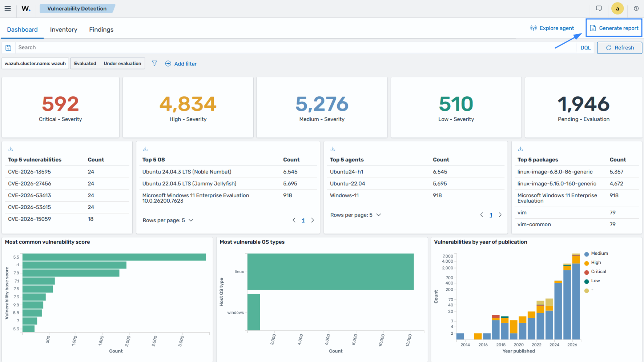Go to previous page in Top 5 OS
Image resolution: width=644 pixels, height=362 pixels.
(x=294, y=220)
